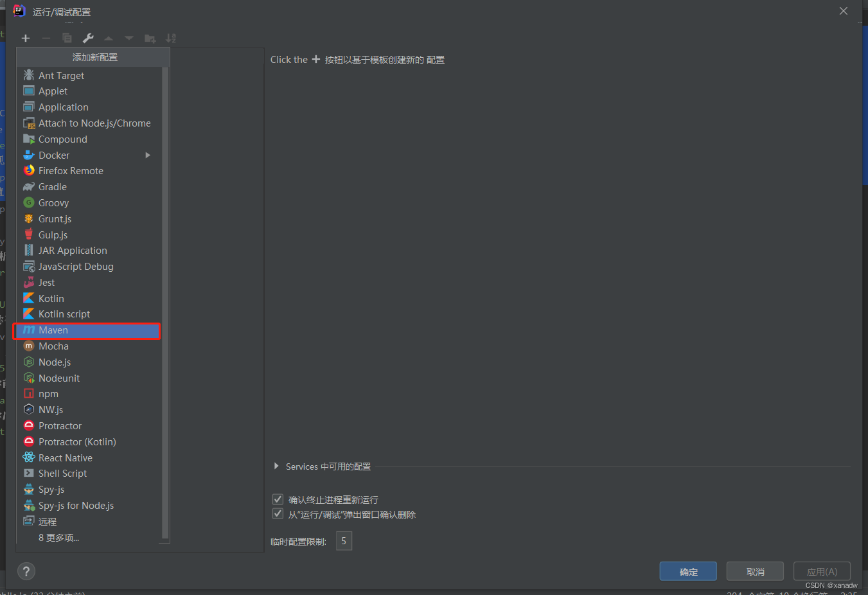Click the plus Add New Configuration icon

click(26, 39)
